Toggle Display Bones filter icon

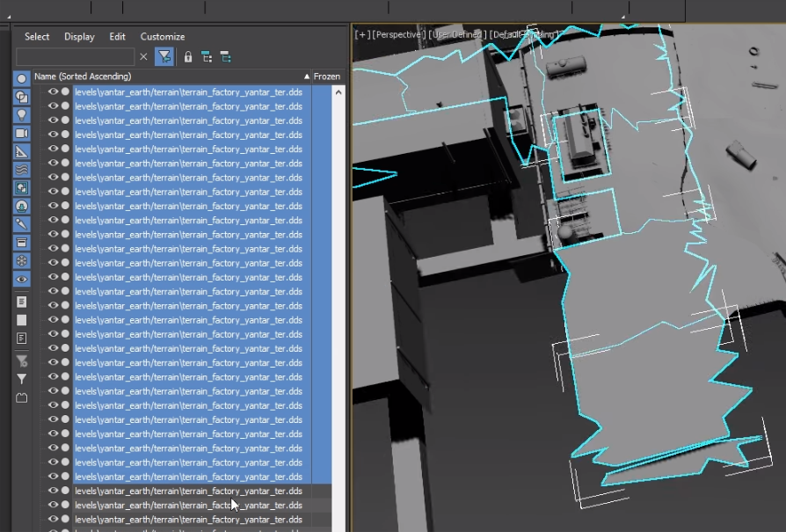tap(22, 224)
